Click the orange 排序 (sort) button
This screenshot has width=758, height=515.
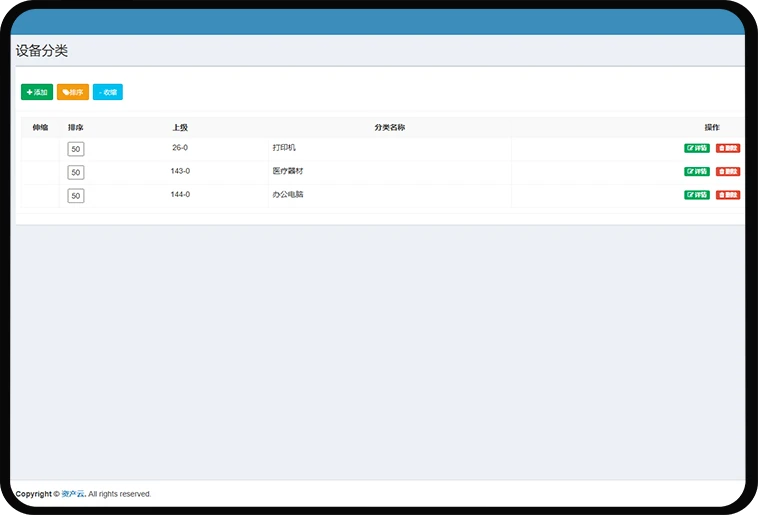pyautogui.click(x=73, y=92)
